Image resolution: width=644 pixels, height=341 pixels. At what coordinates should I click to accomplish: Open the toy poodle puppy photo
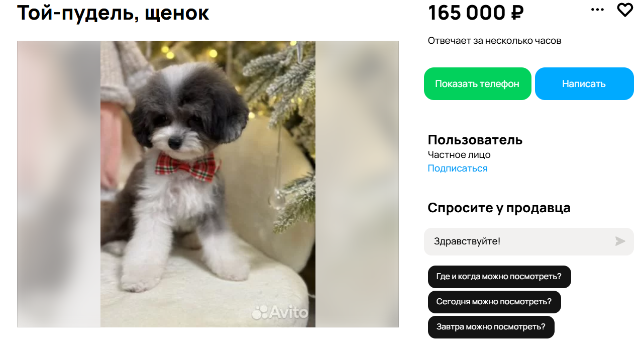click(x=208, y=184)
